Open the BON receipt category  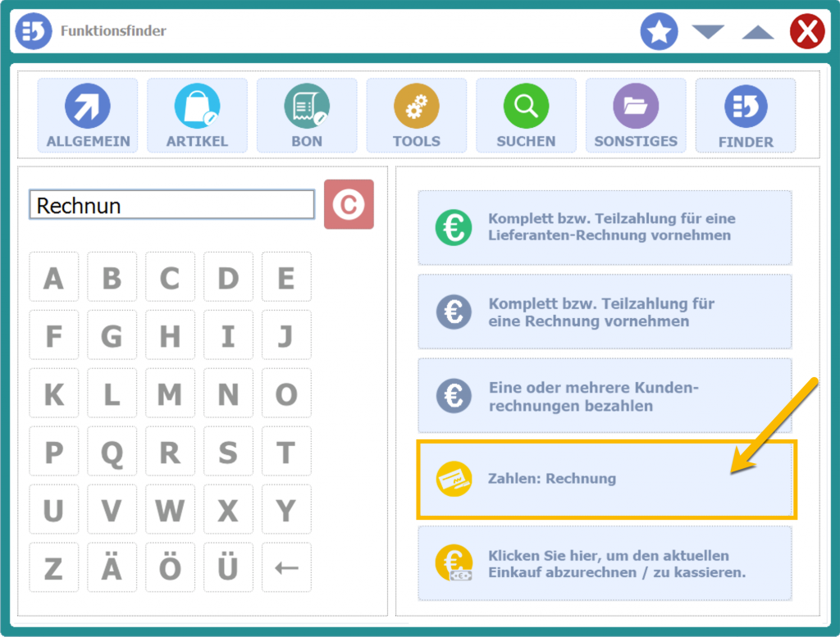point(307,116)
